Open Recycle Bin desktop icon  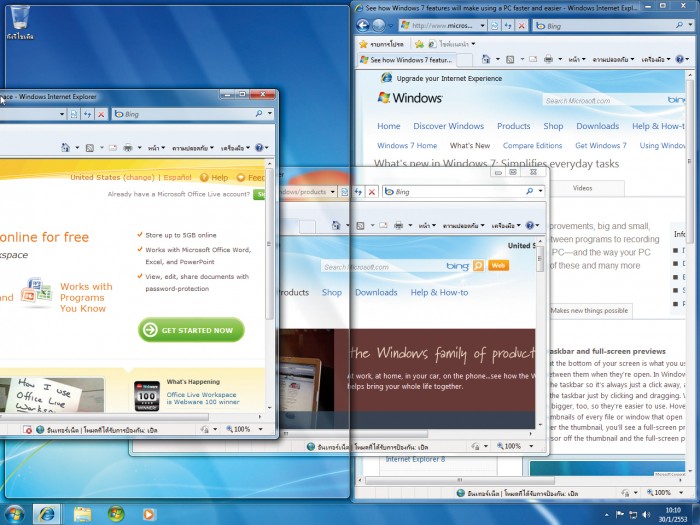20,22
